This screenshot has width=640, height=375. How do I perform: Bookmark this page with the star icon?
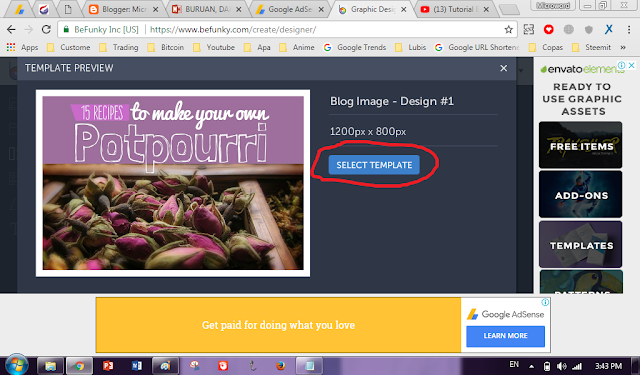click(x=508, y=29)
